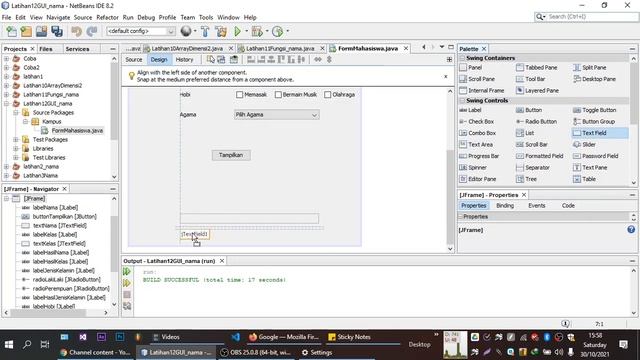Click the Debug Project toolbar icon
Image resolution: width=640 pixels, height=360 pixels.
[257, 31]
